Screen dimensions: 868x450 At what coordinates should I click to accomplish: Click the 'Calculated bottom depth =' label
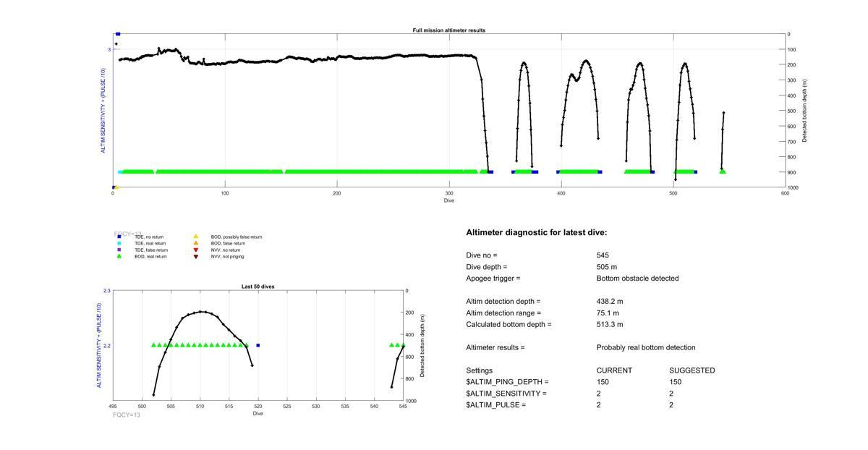pyautogui.click(x=509, y=325)
